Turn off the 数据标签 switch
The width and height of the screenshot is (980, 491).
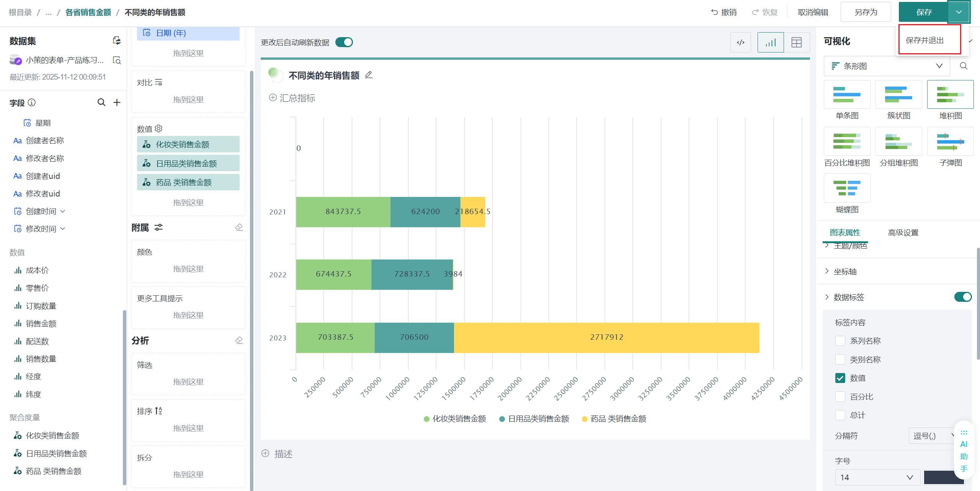(x=962, y=297)
